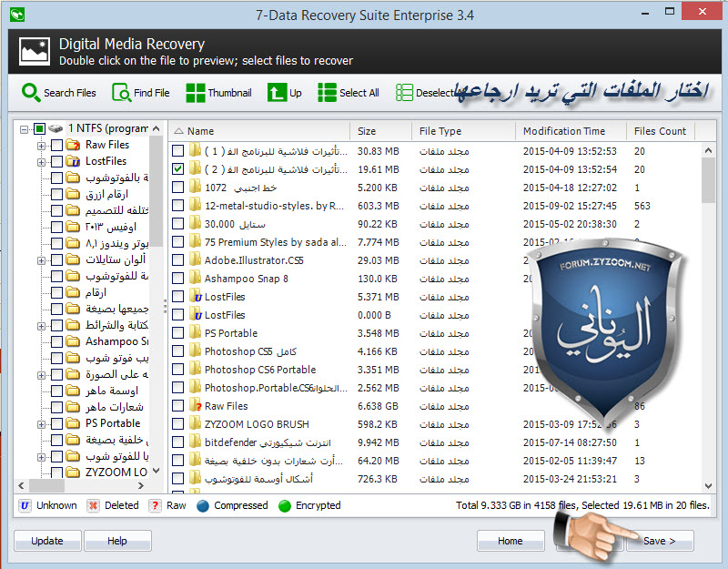Click the Deselect toolbar icon
The width and height of the screenshot is (728, 569).
point(404,93)
